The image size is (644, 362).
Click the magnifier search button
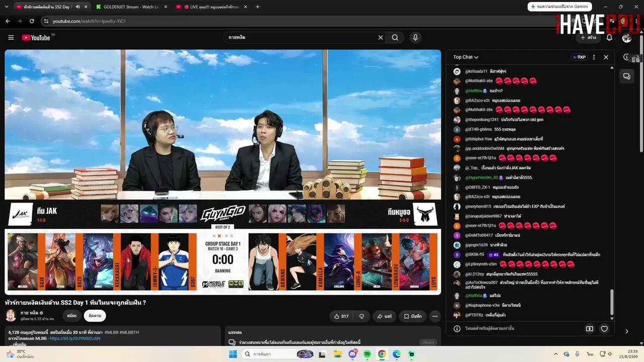coord(395,37)
